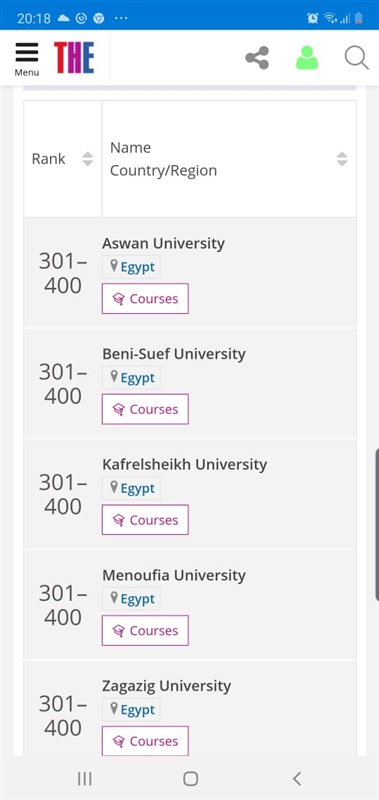Open Courses for Aswan University
This screenshot has height=800, width=379.
coord(145,298)
